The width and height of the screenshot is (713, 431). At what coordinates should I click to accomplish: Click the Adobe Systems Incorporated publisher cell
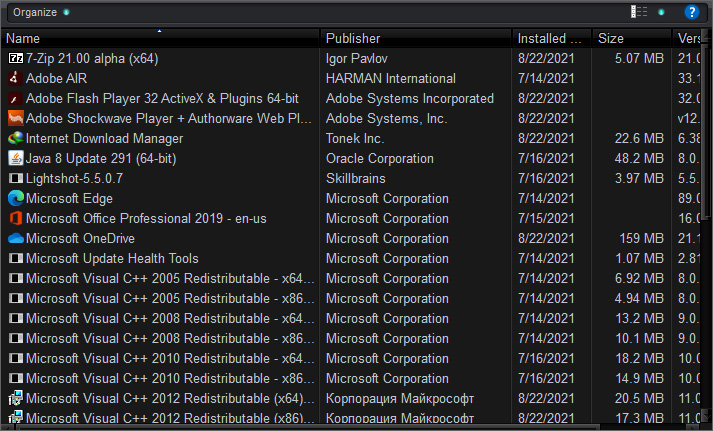point(410,98)
